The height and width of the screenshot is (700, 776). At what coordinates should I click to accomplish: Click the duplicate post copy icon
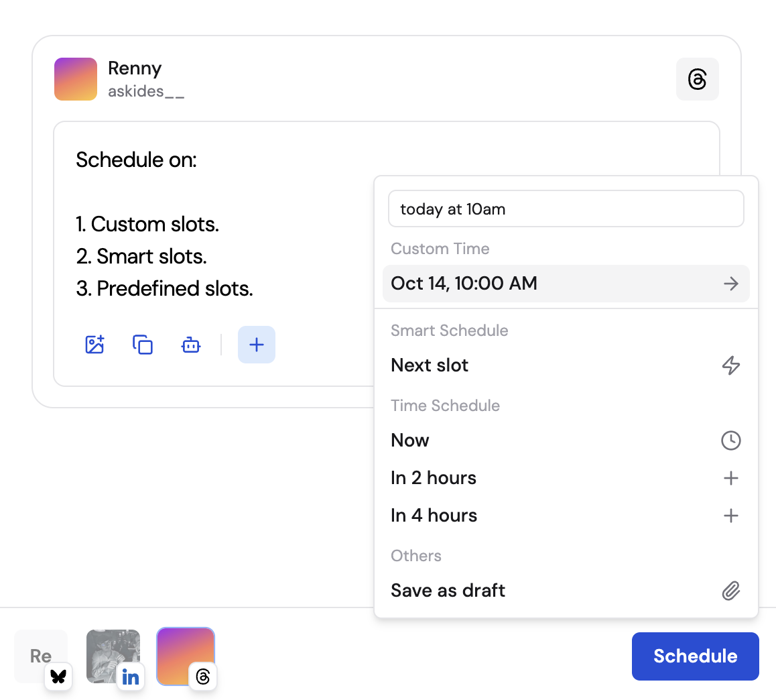[x=143, y=345]
